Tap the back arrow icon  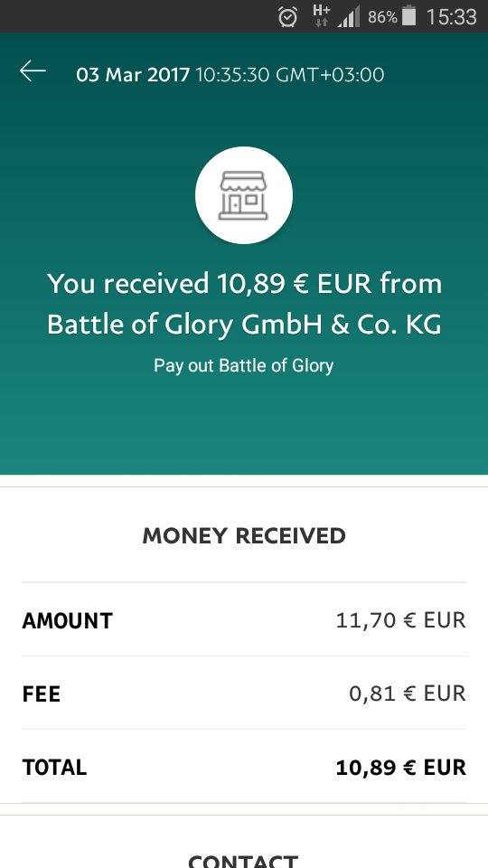point(33,71)
